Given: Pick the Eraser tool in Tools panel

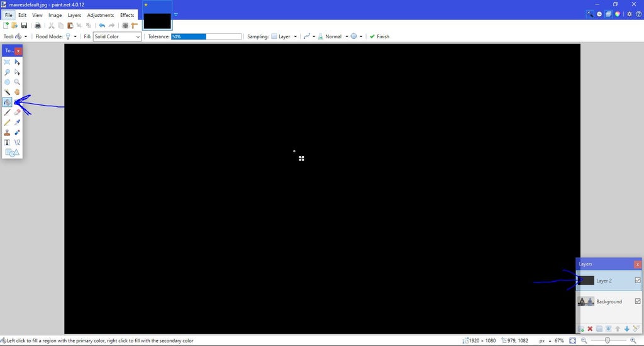Looking at the screenshot, I should click(x=18, y=112).
